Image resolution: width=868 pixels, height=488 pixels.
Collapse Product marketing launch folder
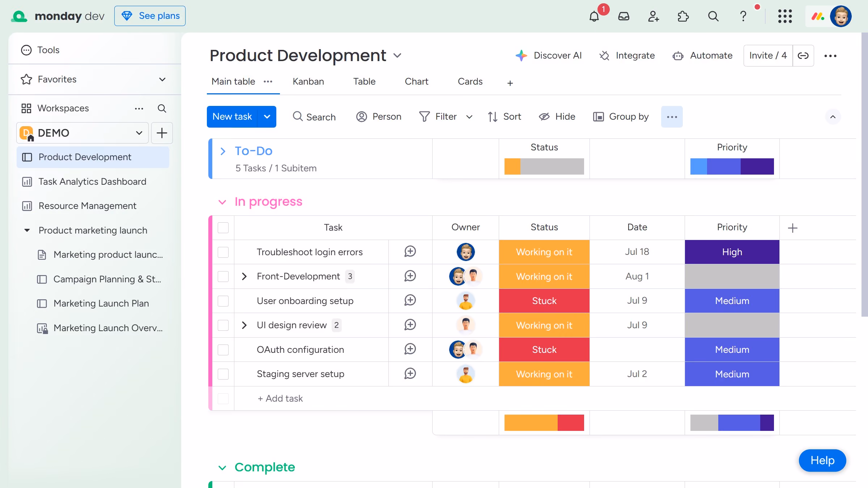(27, 230)
